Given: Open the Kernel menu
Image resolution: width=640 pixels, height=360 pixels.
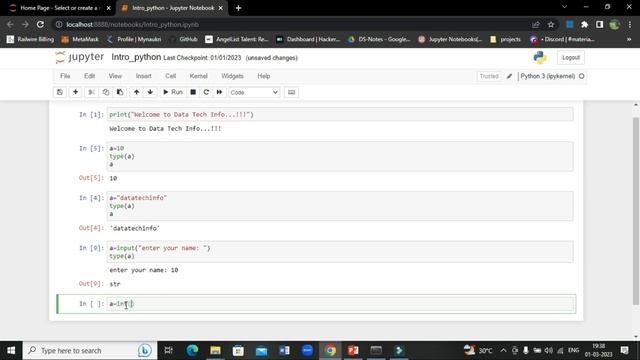Looking at the screenshot, I should [x=199, y=76].
